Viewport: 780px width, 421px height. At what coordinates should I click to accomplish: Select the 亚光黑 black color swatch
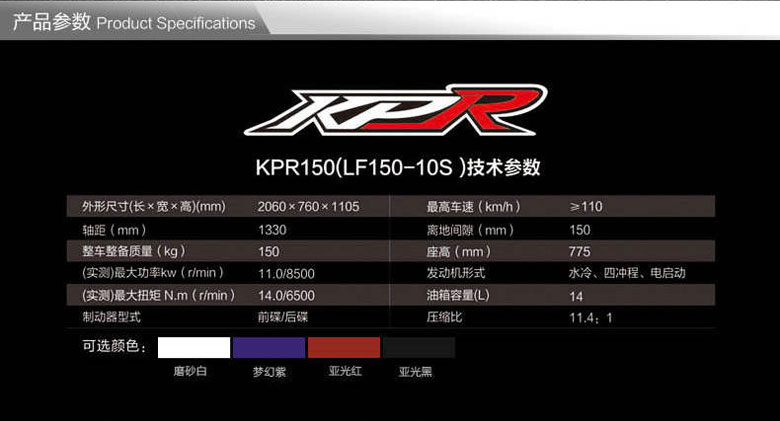click(x=419, y=347)
